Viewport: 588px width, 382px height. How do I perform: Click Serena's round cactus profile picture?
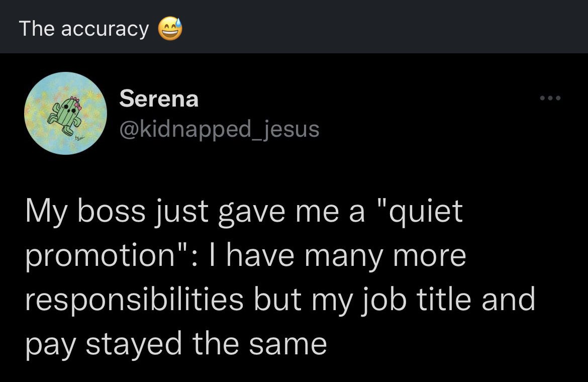click(x=66, y=113)
